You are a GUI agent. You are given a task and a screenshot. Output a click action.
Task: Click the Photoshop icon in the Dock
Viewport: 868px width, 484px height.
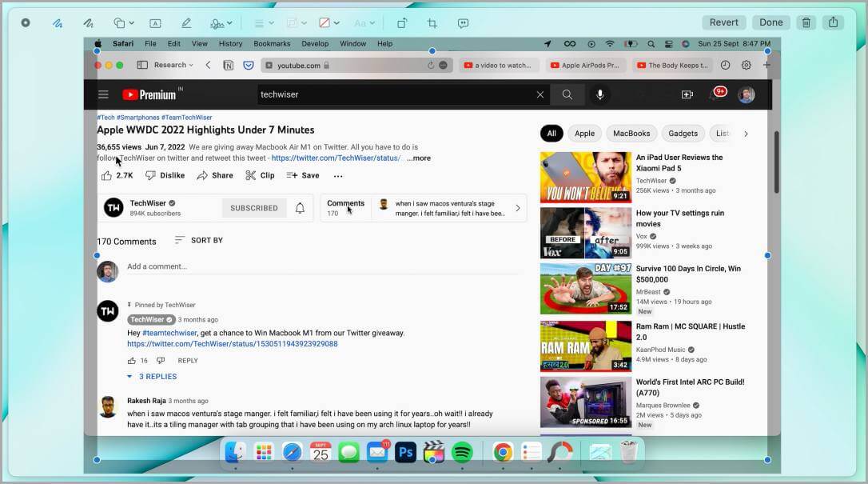click(405, 453)
